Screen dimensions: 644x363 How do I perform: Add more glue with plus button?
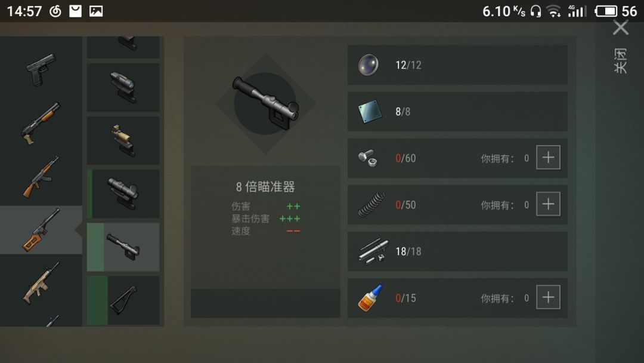point(549,297)
